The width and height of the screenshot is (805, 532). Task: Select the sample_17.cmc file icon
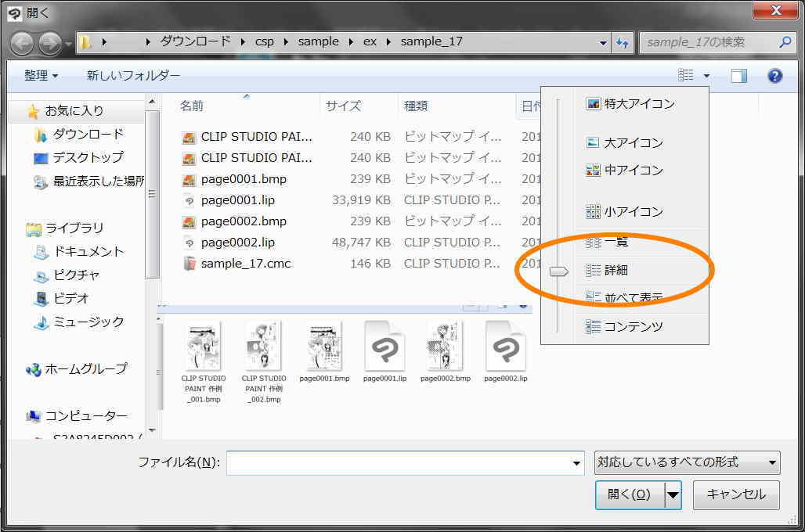pyautogui.click(x=188, y=264)
